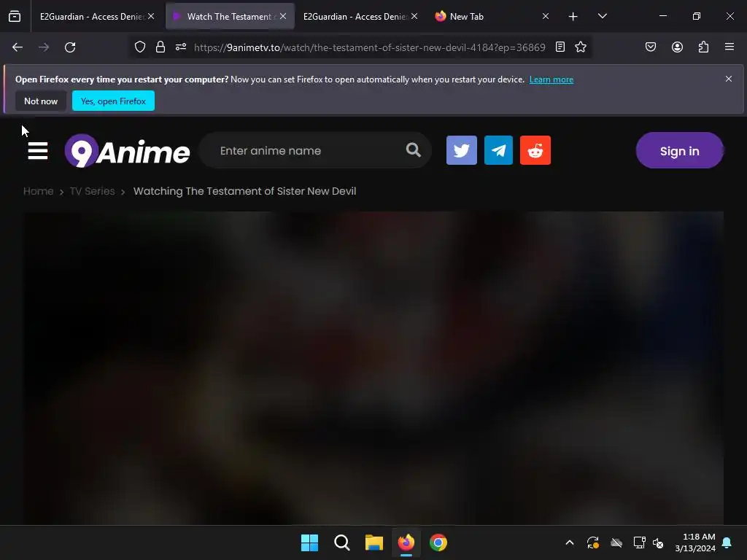Click the OneDrive cloud tray icon
Screen dimensions: 747x560
[616, 542]
